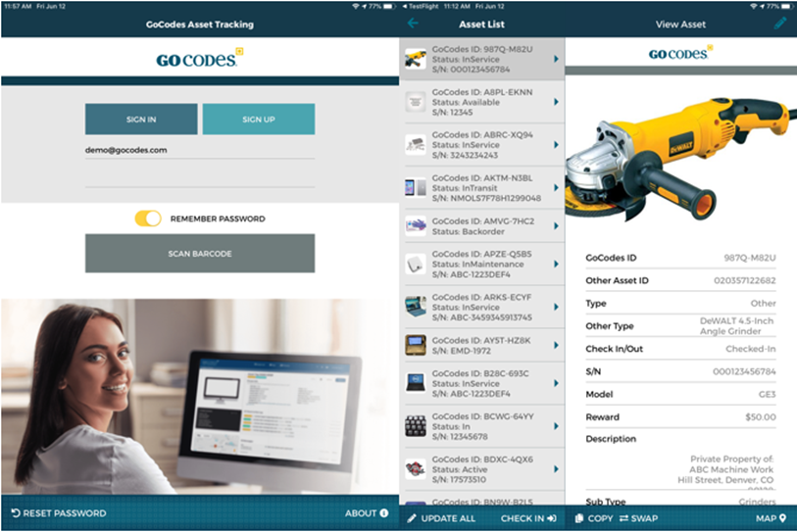This screenshot has height=532, width=797.
Task: Open thumbnail of asset ABRC-XQ94
Action: 416,145
